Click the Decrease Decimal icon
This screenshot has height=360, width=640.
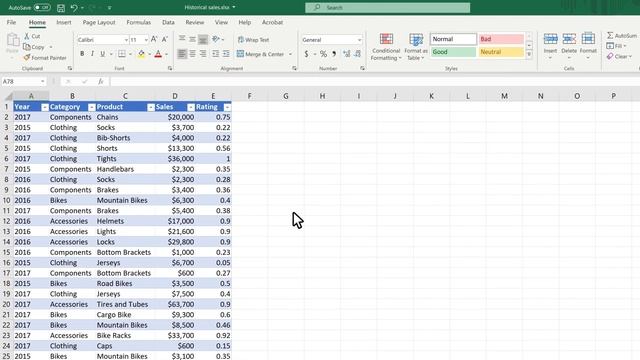[x=358, y=54]
